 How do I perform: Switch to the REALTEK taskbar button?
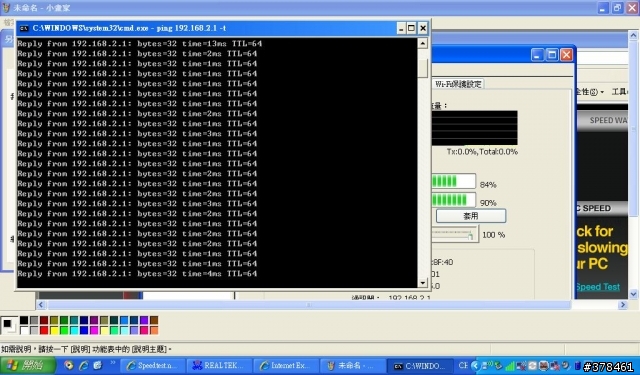point(219,366)
